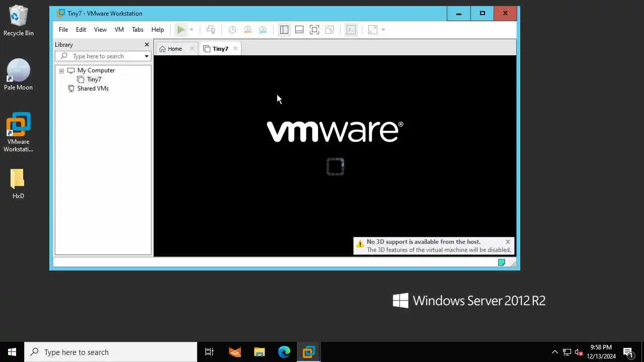Click the library search input field
The width and height of the screenshot is (644, 362).
[103, 56]
